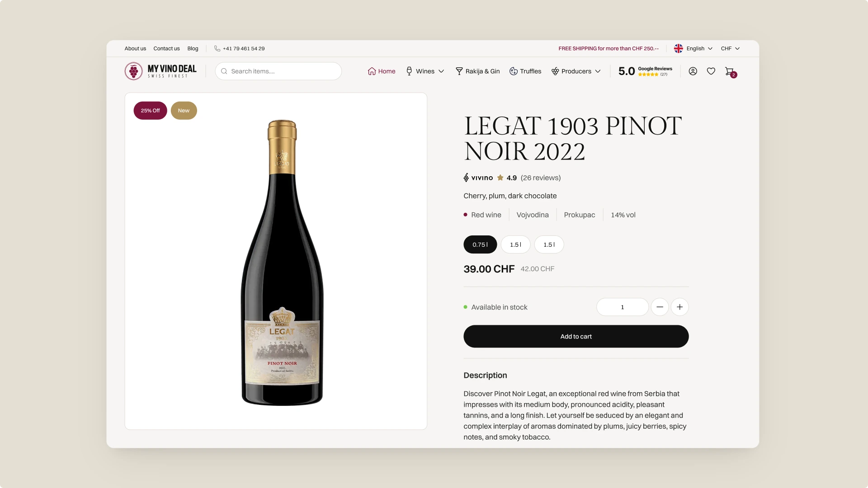
Task: Select the last 1.5 l size option
Action: (x=549, y=244)
